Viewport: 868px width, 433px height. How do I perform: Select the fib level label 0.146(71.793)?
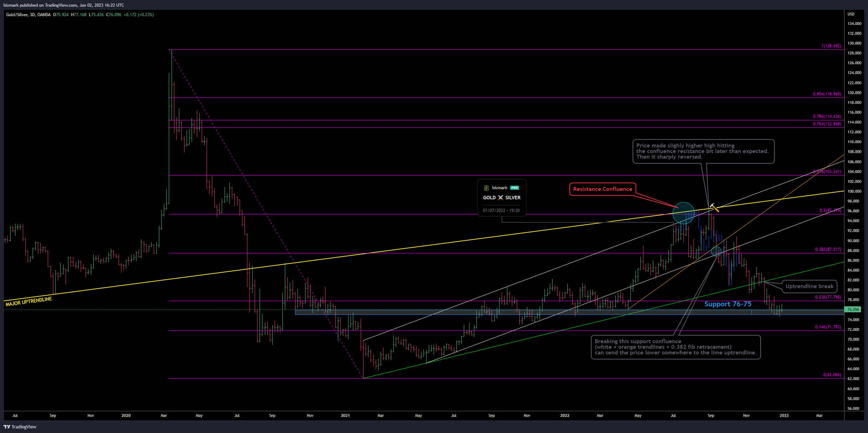pos(828,327)
